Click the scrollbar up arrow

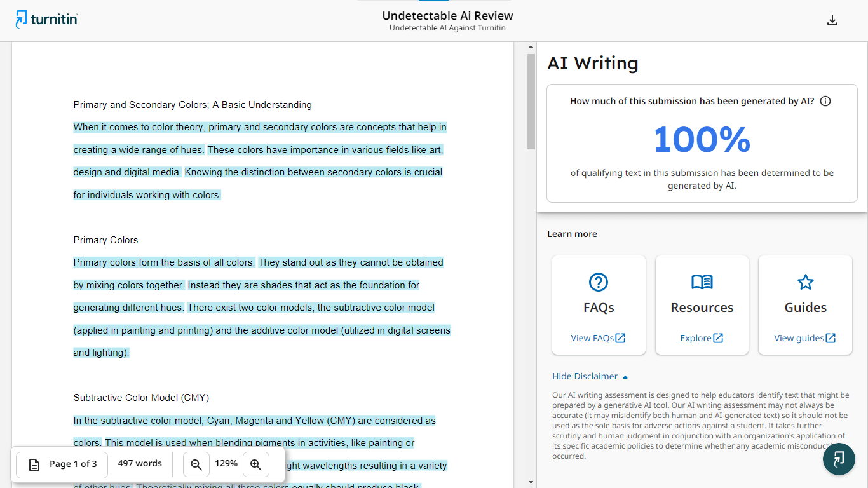[531, 47]
